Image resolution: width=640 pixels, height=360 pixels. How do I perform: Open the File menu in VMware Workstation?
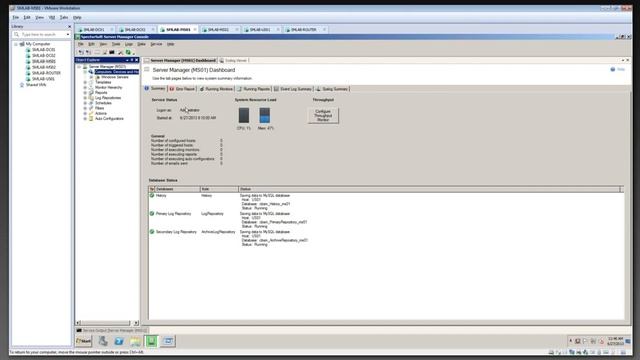point(16,18)
